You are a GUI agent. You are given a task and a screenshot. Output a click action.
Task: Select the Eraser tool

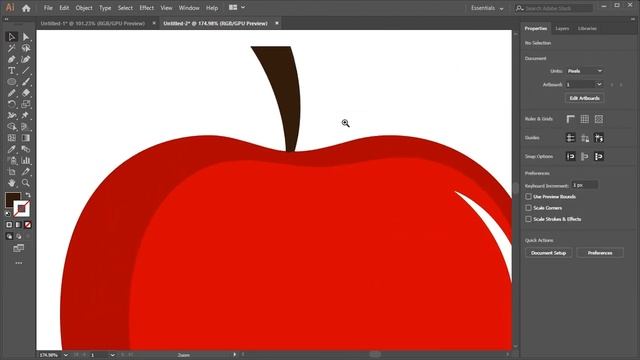point(26,93)
